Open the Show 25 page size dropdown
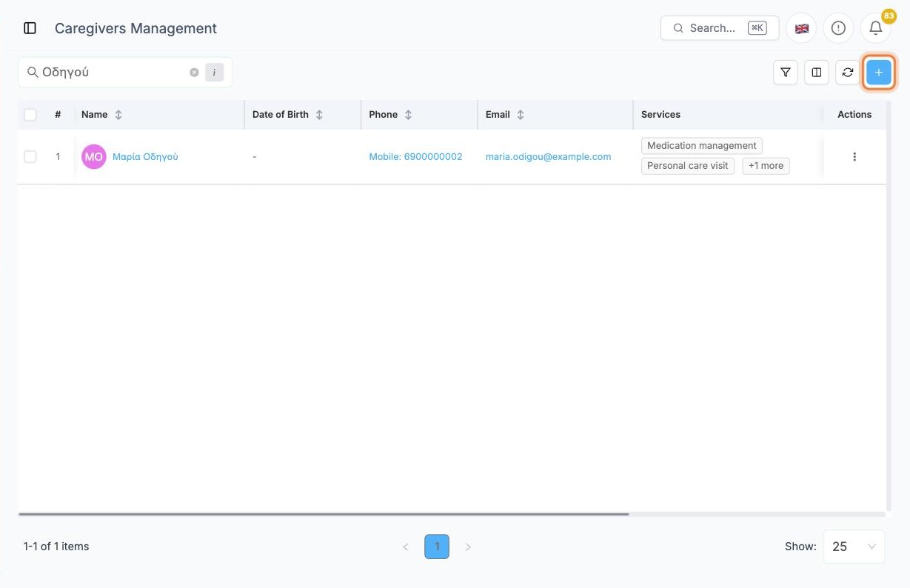 pyautogui.click(x=854, y=547)
